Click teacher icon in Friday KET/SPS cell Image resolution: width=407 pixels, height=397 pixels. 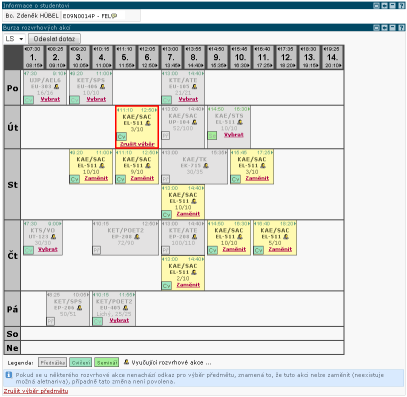[x=79, y=308]
